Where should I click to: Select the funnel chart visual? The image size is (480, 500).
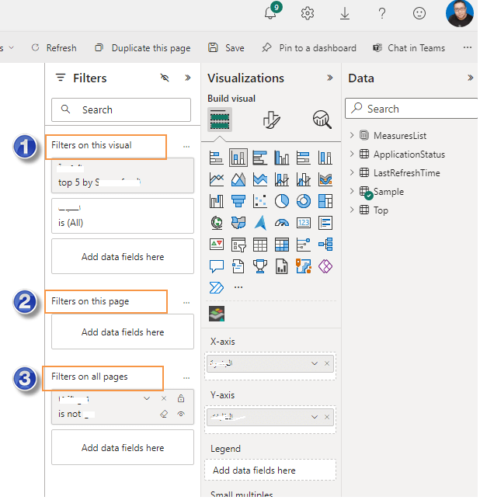click(x=238, y=201)
